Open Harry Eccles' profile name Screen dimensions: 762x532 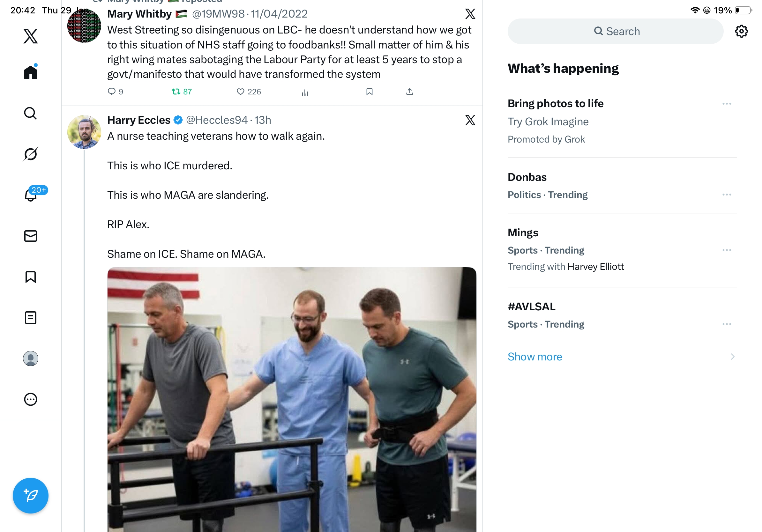pos(139,120)
